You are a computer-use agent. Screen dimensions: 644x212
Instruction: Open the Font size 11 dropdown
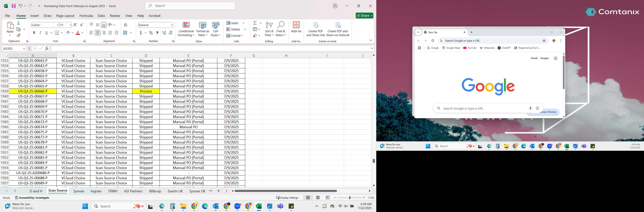coord(70,25)
